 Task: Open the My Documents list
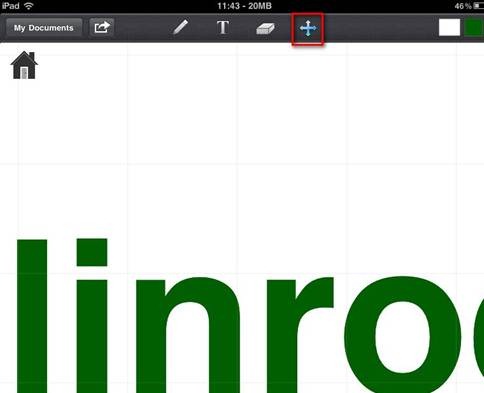44,28
